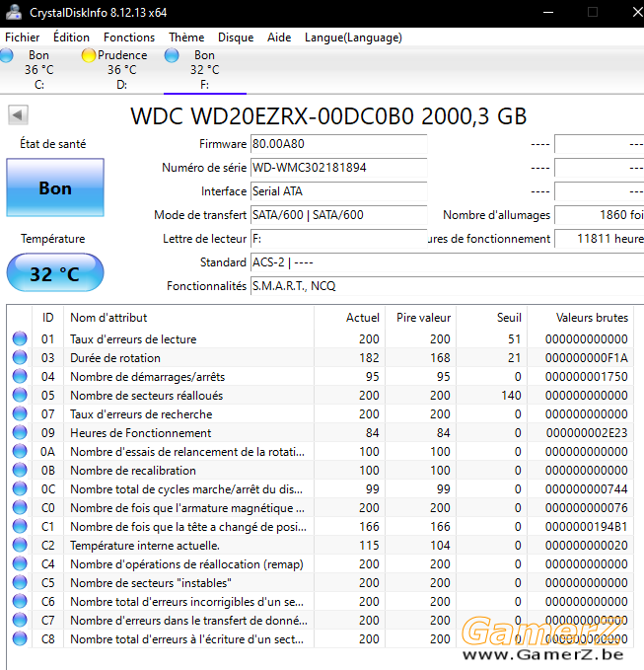Image resolution: width=644 pixels, height=670 pixels.
Task: Click the Pire valeur column header
Action: click(x=421, y=318)
